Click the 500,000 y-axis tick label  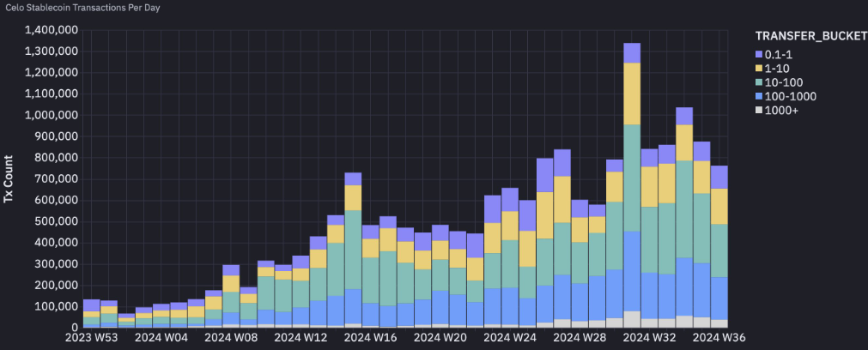pos(58,221)
